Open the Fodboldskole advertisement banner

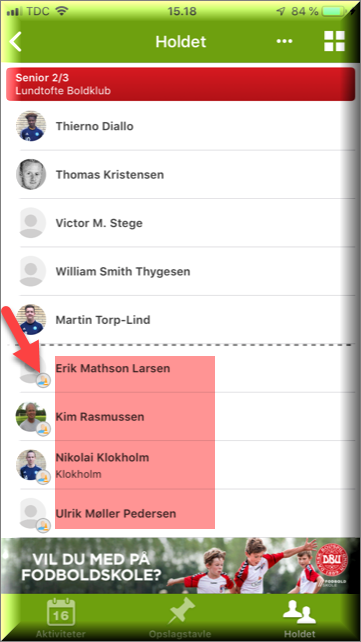click(178, 565)
